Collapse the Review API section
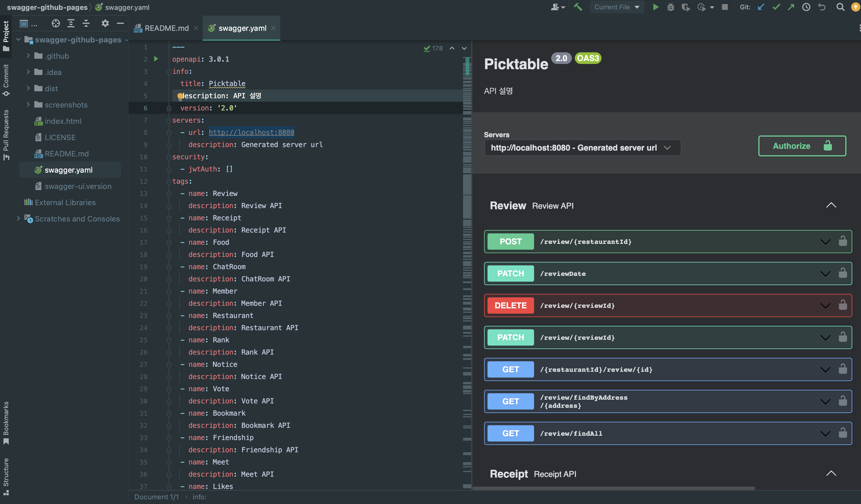861x504 pixels. (831, 205)
